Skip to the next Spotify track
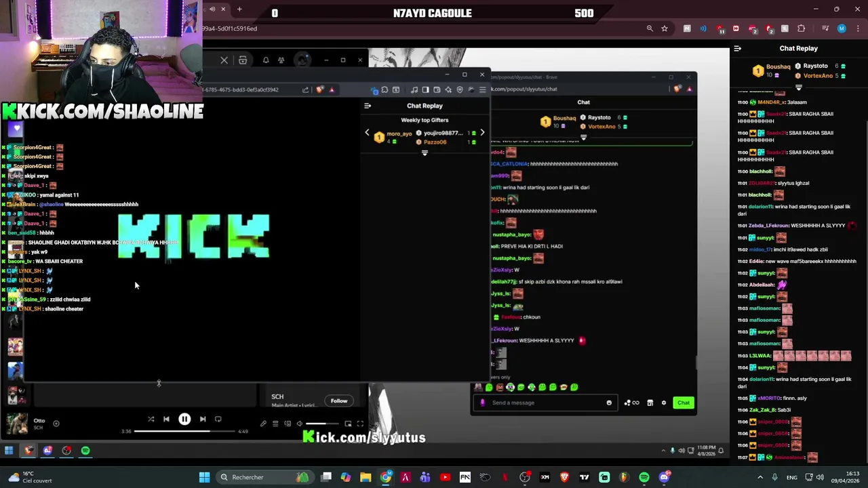Image resolution: width=868 pixels, height=488 pixels. coord(203,419)
